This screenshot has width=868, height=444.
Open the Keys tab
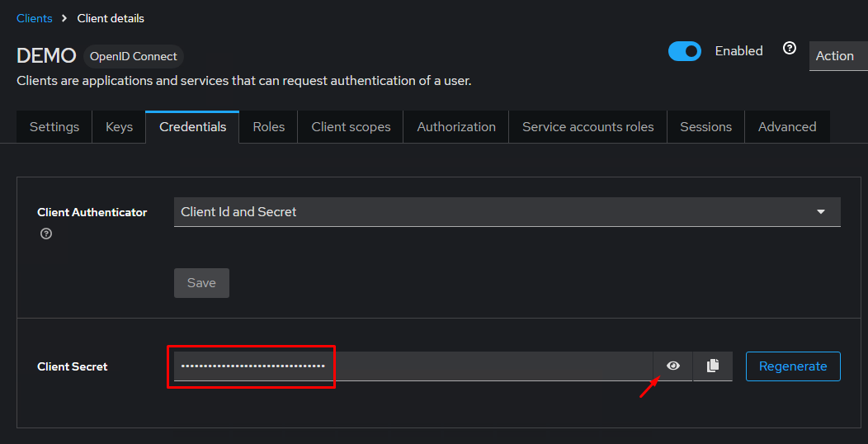pyautogui.click(x=119, y=127)
